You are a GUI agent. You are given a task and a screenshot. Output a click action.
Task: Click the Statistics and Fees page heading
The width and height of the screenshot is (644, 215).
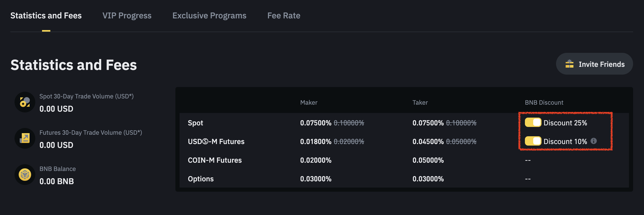(74, 65)
